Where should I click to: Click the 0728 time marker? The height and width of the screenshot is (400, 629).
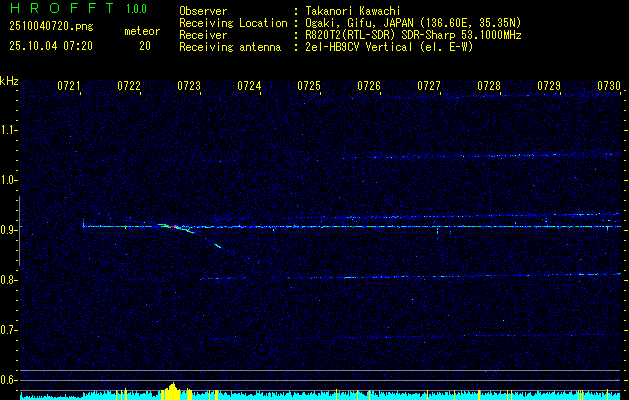point(489,86)
